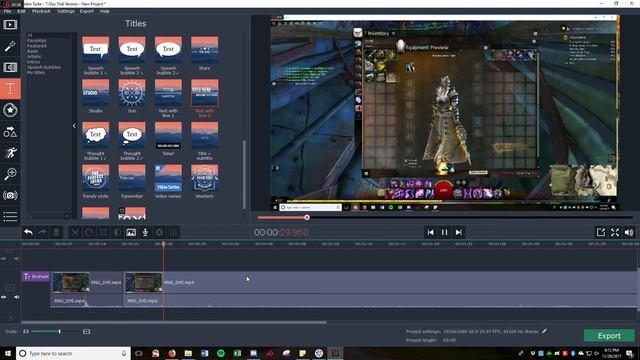
Task: Open the Task View taskbar icon
Action: pyautogui.click(x=138, y=353)
